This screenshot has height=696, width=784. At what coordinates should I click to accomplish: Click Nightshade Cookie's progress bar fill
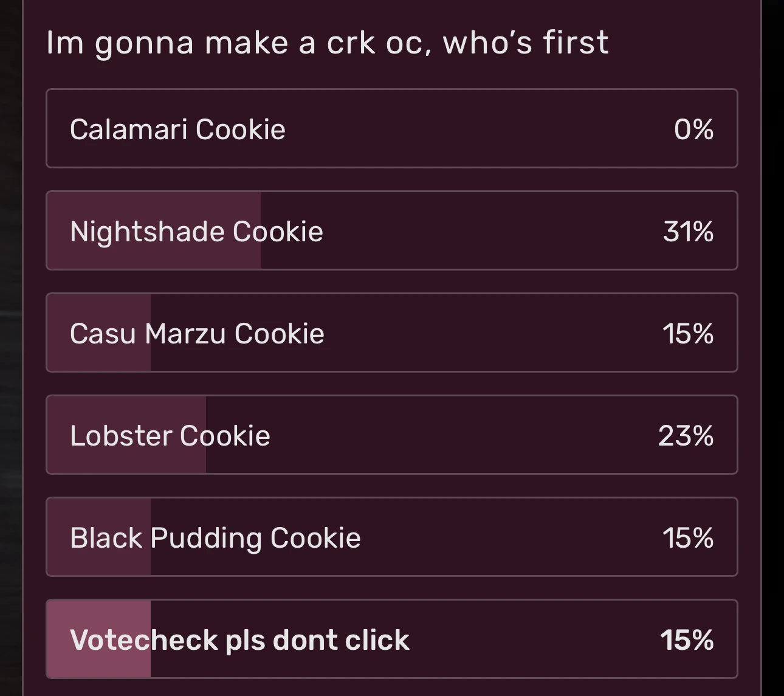pyautogui.click(x=152, y=231)
